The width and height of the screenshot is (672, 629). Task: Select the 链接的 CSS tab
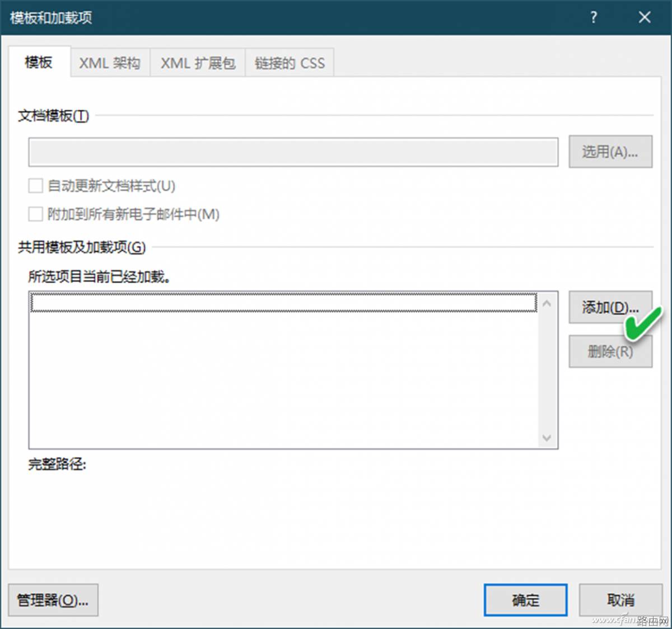point(290,63)
